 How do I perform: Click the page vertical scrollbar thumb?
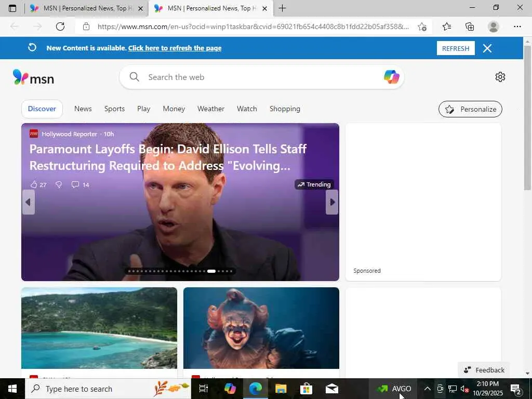click(527, 117)
